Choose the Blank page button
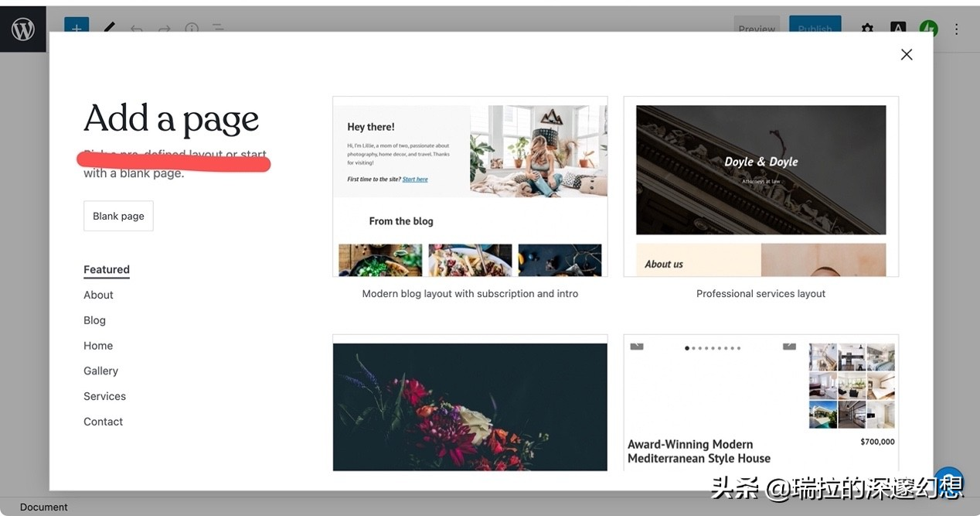 118,216
